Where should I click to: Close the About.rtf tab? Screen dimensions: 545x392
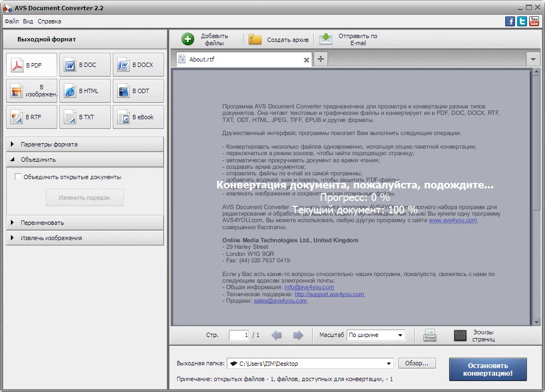click(x=306, y=60)
